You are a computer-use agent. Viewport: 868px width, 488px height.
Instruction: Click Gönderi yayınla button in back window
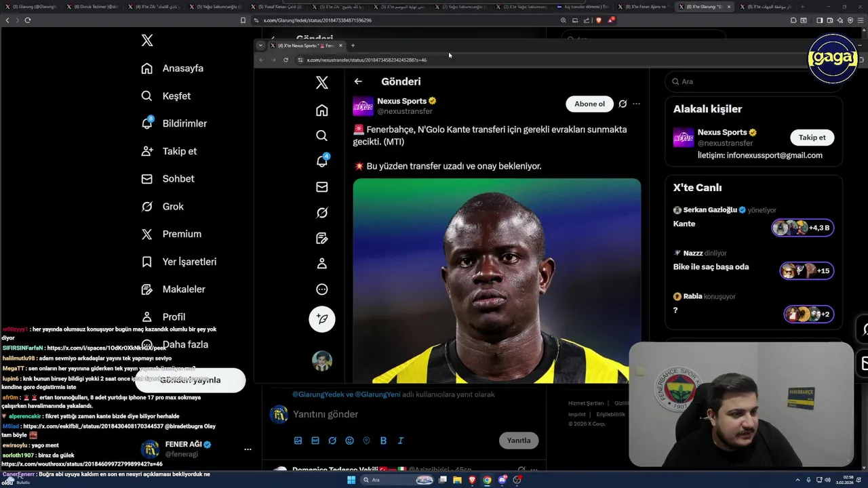[190, 380]
